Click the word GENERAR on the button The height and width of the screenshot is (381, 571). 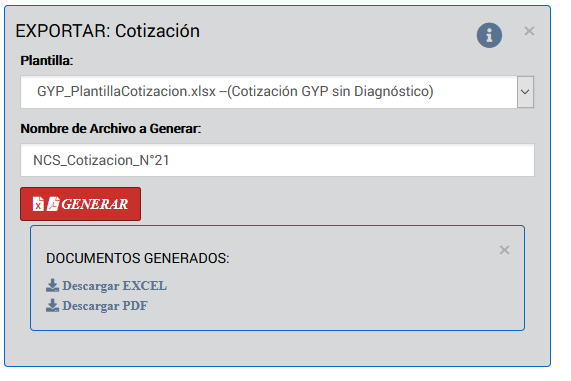95,204
